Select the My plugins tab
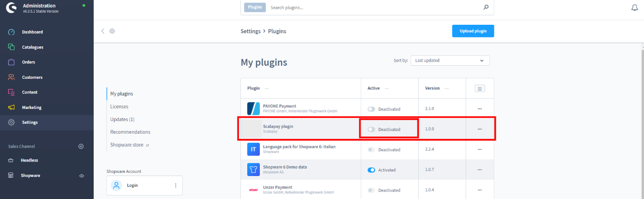This screenshot has width=644, height=199. click(122, 94)
